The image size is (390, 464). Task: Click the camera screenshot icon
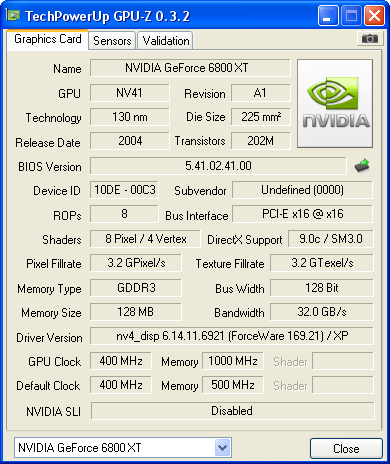pos(369,39)
